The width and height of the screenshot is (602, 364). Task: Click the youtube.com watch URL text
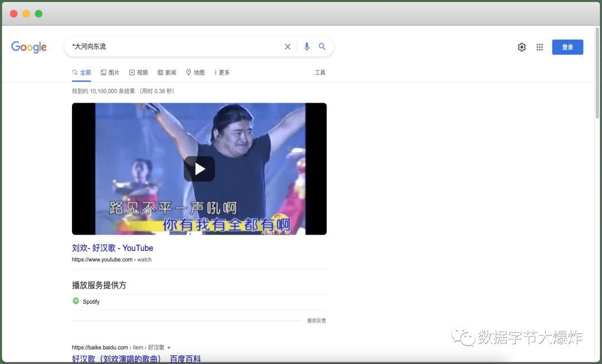pos(111,260)
